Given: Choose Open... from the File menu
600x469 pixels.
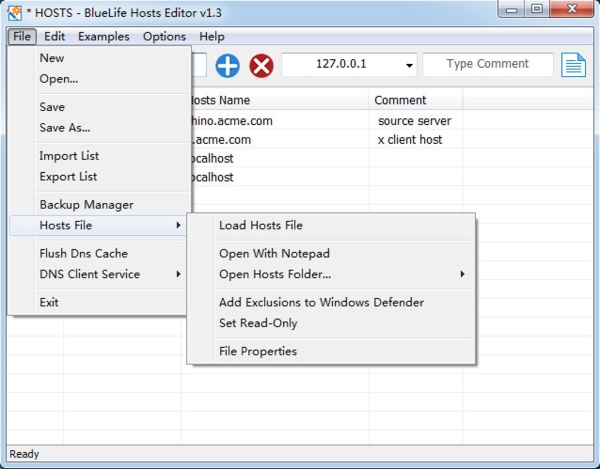Looking at the screenshot, I should point(100,79).
